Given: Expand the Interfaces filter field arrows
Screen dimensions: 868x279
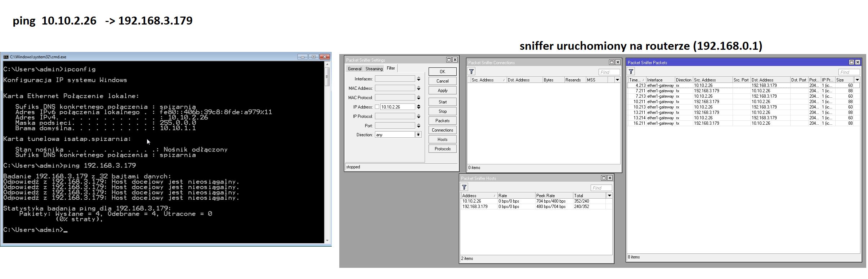Looking at the screenshot, I should [x=419, y=79].
